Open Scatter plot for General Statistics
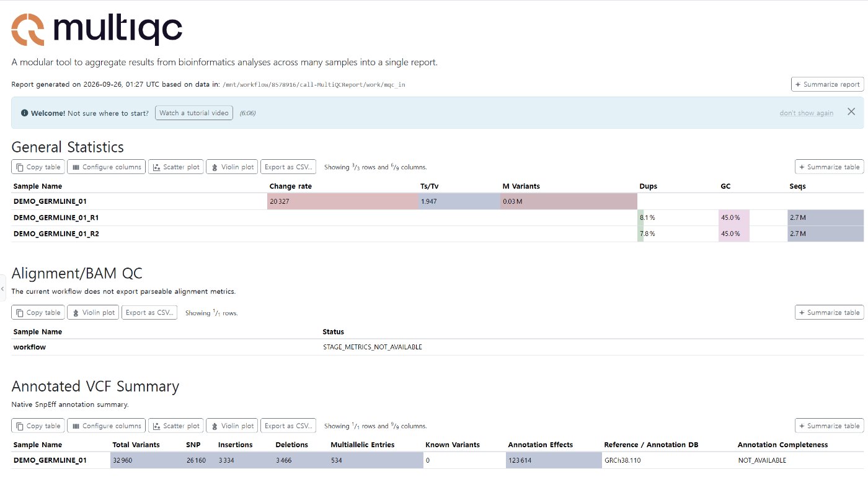Viewport: 868px width, 485px height. pos(176,167)
